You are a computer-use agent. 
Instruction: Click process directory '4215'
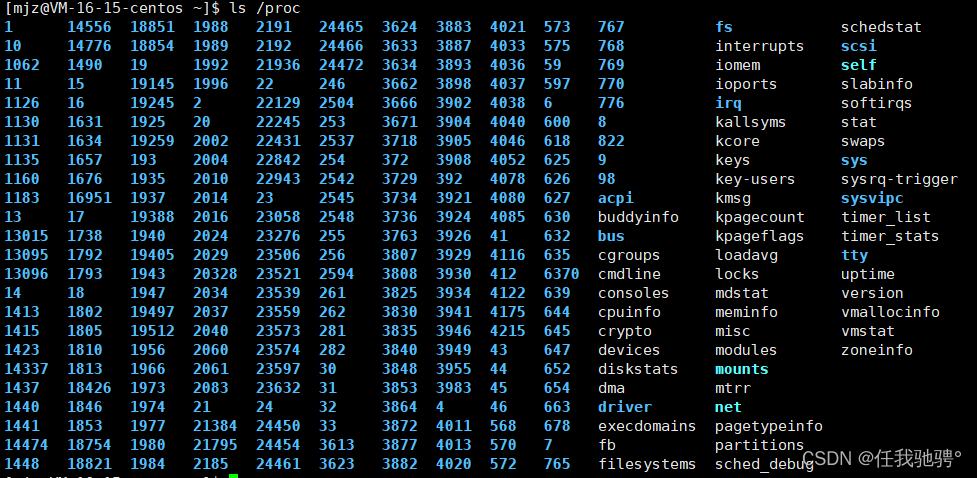[x=508, y=331]
